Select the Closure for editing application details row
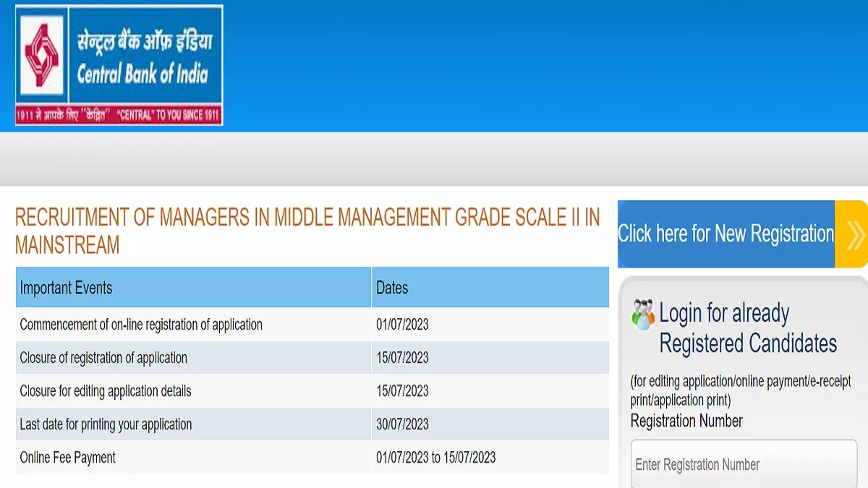The width and height of the screenshot is (868, 488). [106, 391]
